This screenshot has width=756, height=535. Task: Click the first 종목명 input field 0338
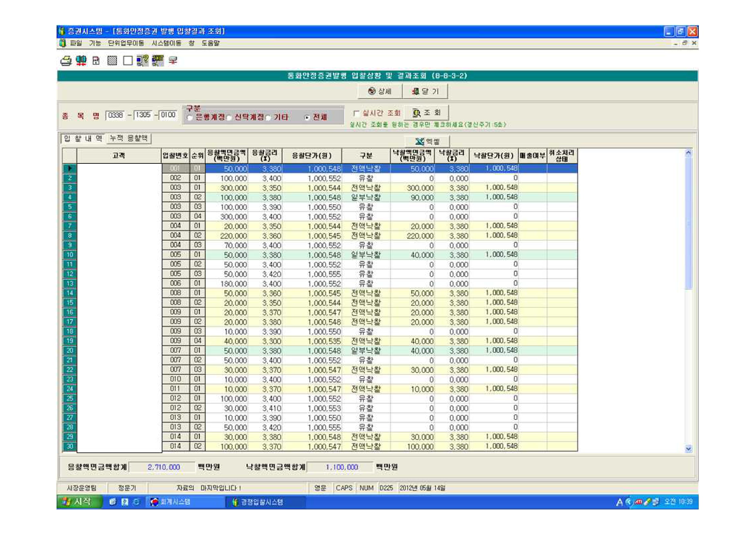[115, 115]
